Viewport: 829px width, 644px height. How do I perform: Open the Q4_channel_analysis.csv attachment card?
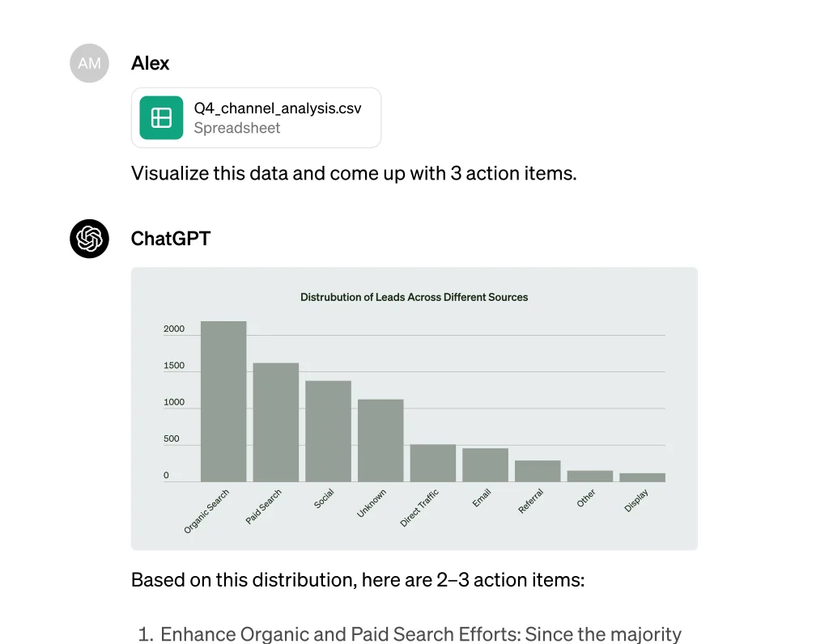pyautogui.click(x=256, y=117)
